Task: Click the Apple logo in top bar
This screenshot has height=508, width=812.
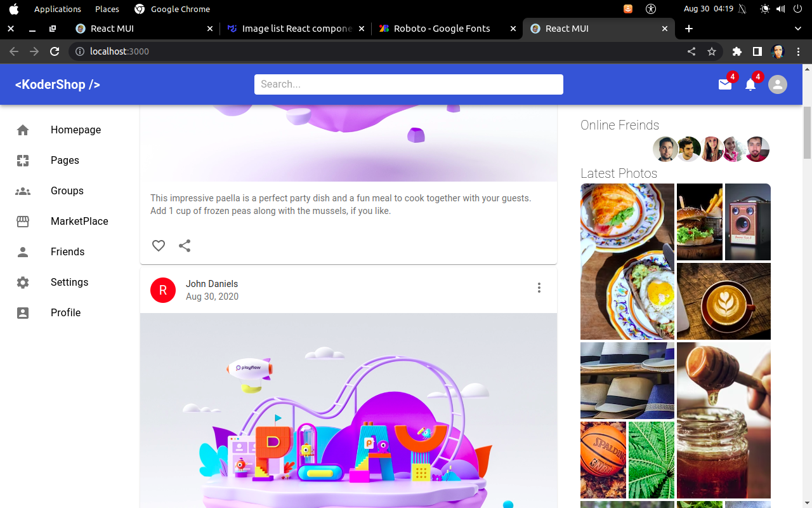Action: (14, 9)
